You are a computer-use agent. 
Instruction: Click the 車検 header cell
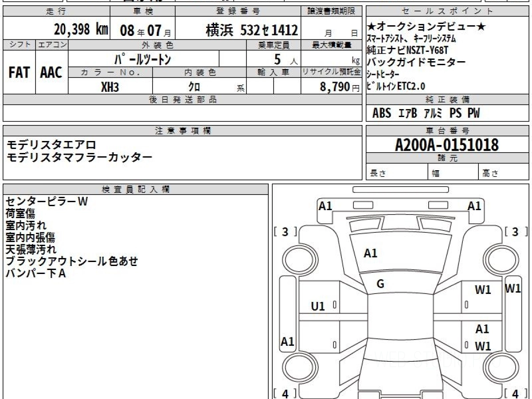(x=142, y=12)
